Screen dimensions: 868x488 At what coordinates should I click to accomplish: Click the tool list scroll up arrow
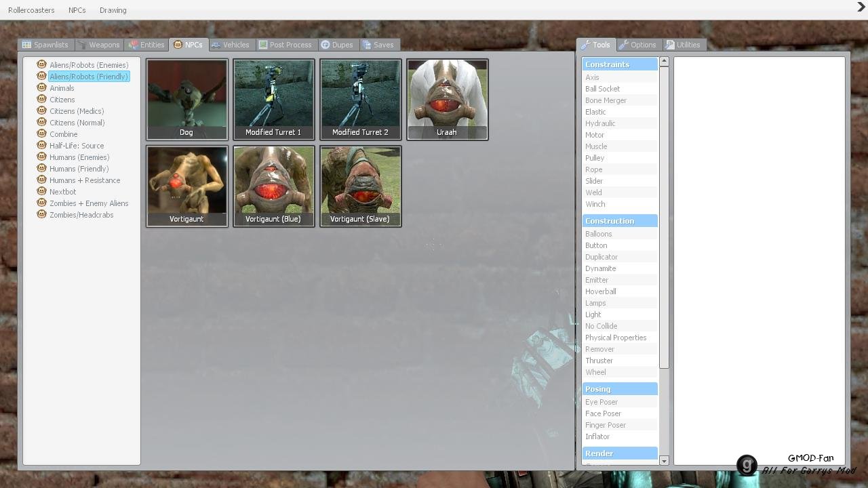tap(664, 62)
